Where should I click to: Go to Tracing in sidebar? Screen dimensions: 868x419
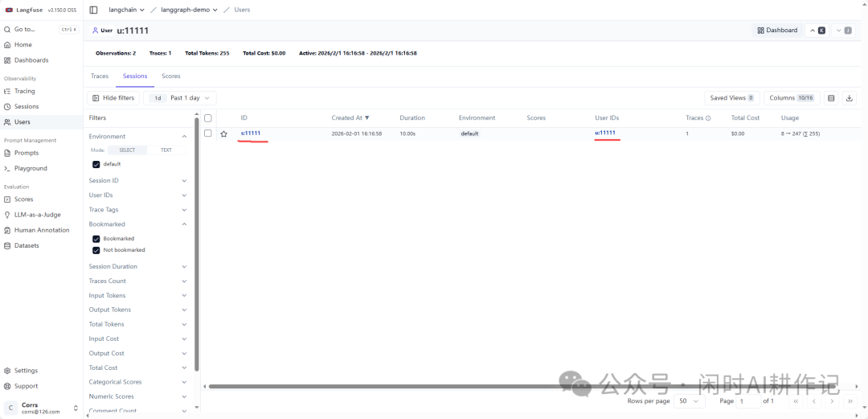[x=24, y=92]
